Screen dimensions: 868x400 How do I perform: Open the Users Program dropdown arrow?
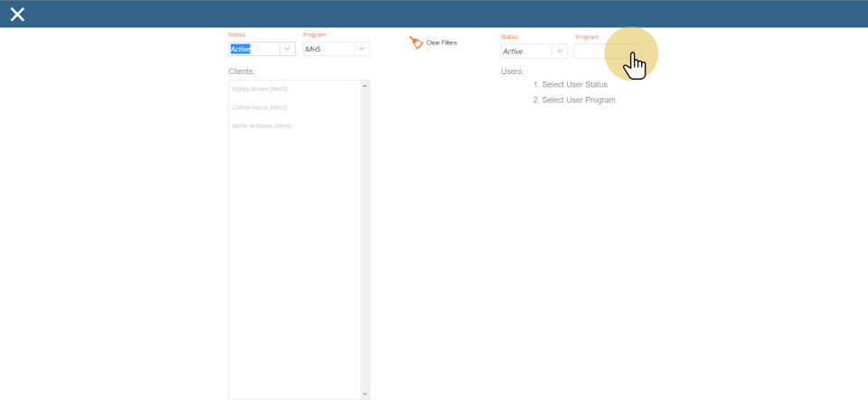pyautogui.click(x=633, y=52)
